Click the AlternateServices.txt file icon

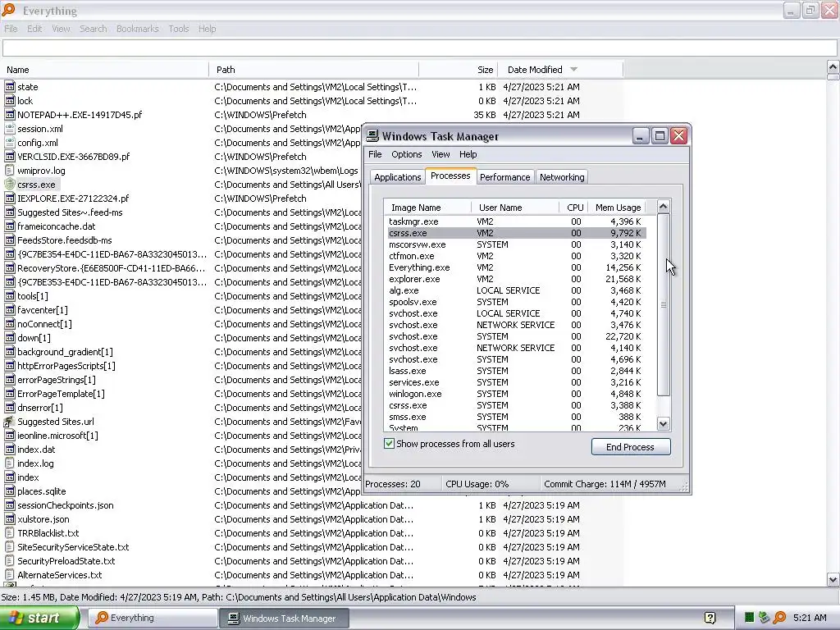pos(10,575)
